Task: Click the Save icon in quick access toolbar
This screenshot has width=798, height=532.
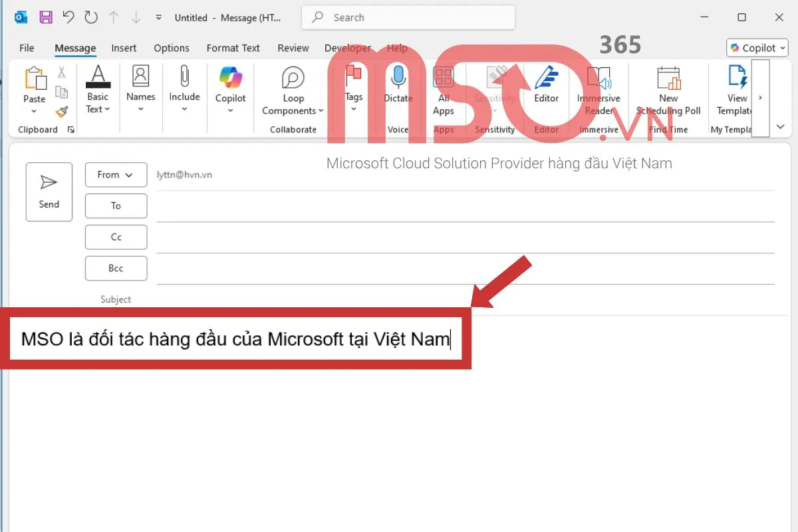Action: pos(45,17)
